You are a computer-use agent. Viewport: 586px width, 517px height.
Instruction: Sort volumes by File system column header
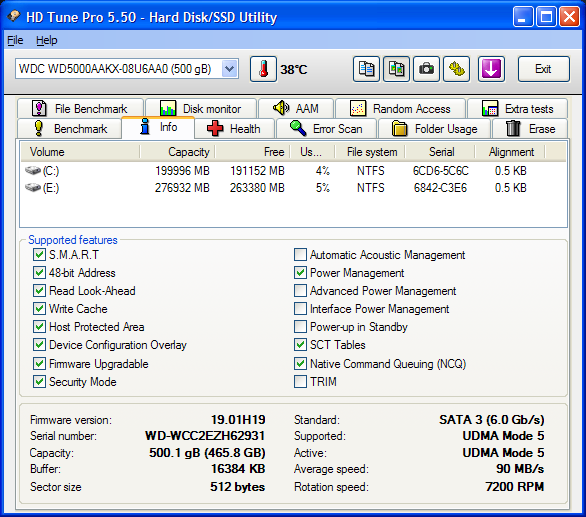[370, 152]
